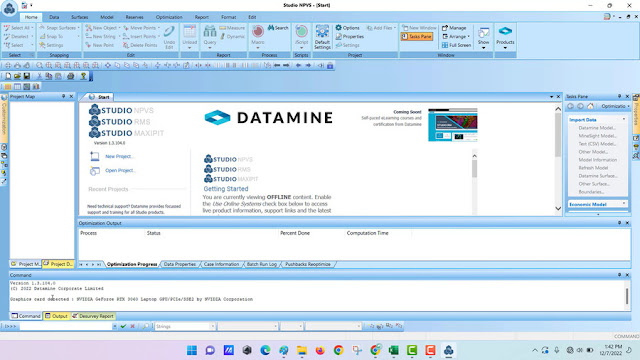Pin the Optimization Output panel
The height and width of the screenshot is (360, 640).
(x=619, y=223)
